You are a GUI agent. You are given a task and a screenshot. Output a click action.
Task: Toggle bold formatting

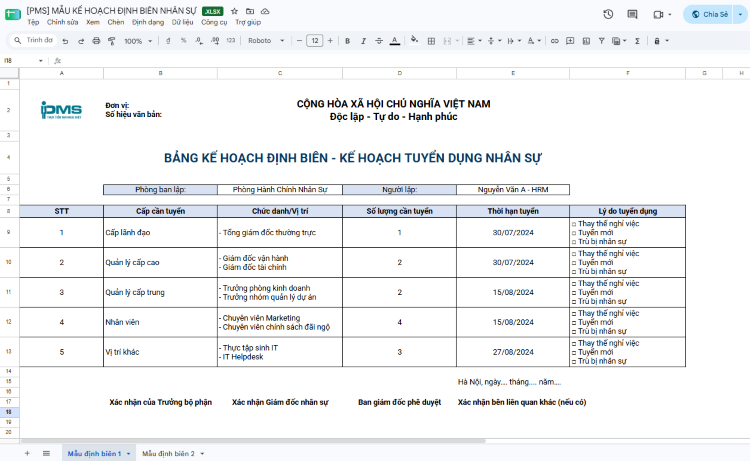coord(347,41)
